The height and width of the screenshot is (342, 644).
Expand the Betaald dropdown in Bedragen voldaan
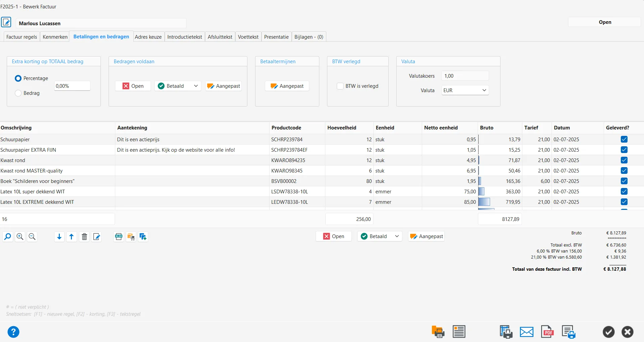(x=196, y=86)
